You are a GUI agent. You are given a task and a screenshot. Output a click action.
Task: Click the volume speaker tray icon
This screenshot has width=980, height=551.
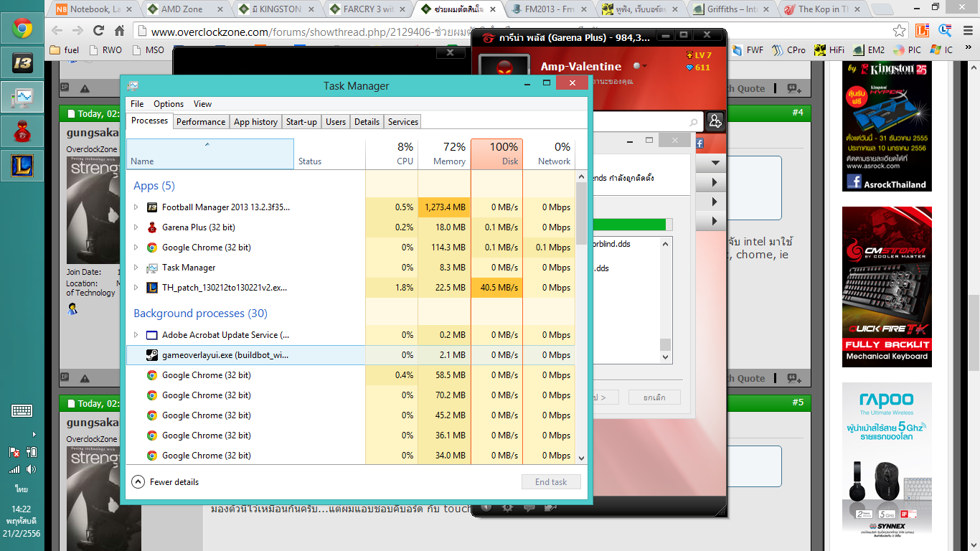31,469
